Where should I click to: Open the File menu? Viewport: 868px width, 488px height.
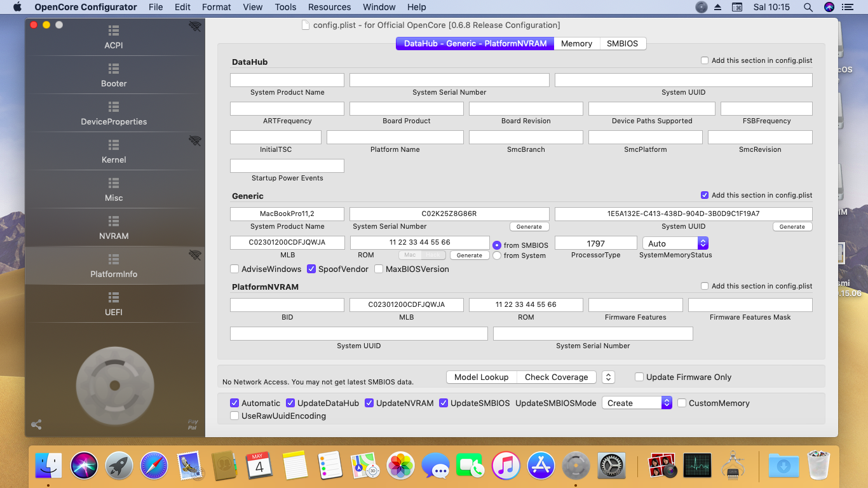156,7
